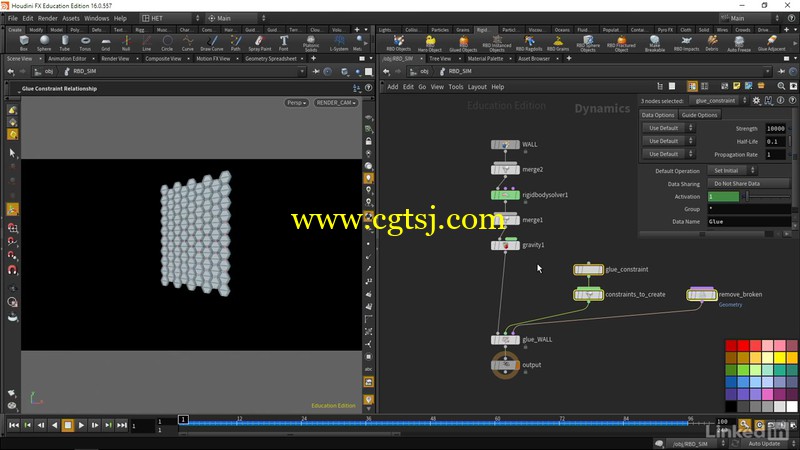Open the RENDER_CAM camera dropdown
This screenshot has height=450, width=800.
(336, 103)
